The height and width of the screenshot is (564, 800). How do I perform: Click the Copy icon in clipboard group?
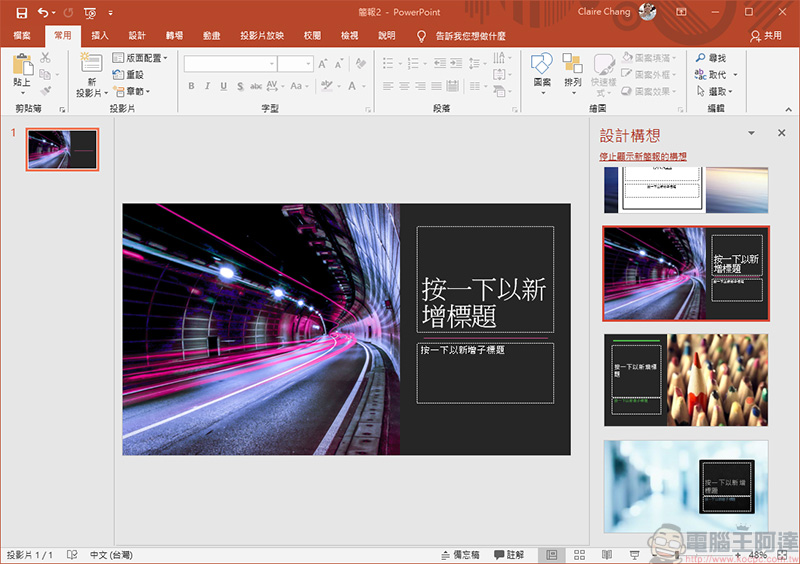coord(45,75)
